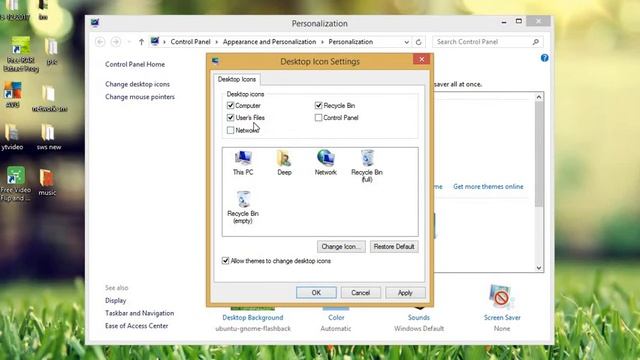Screen dimensions: 640x360
Task: Open Change desktop icons link
Action: coord(137,84)
